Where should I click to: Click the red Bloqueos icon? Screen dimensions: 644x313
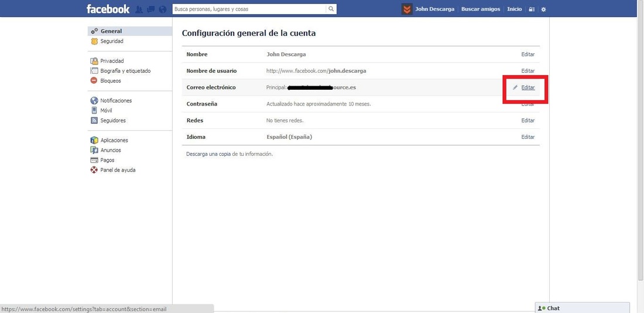(x=94, y=81)
